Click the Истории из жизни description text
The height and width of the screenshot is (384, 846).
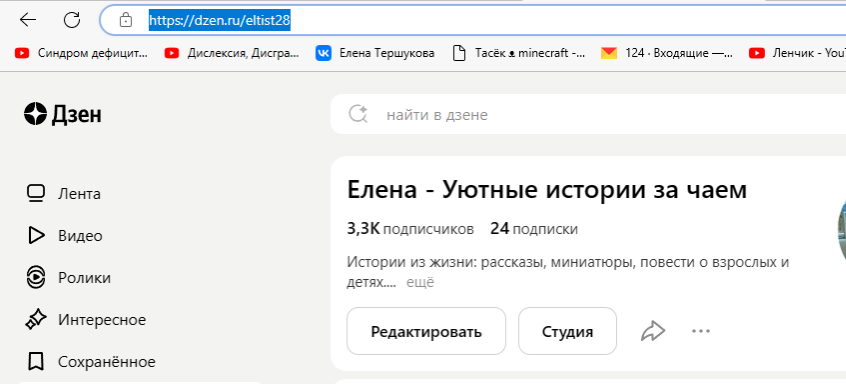(x=568, y=272)
